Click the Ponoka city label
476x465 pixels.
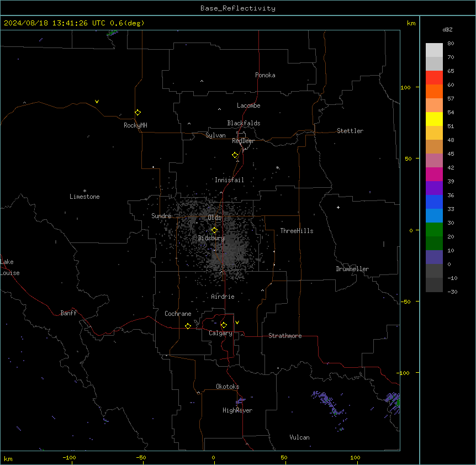pos(265,75)
